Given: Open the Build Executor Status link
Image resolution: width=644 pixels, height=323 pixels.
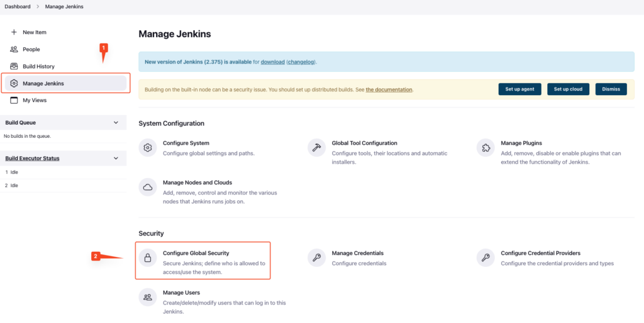Looking at the screenshot, I should [x=33, y=158].
